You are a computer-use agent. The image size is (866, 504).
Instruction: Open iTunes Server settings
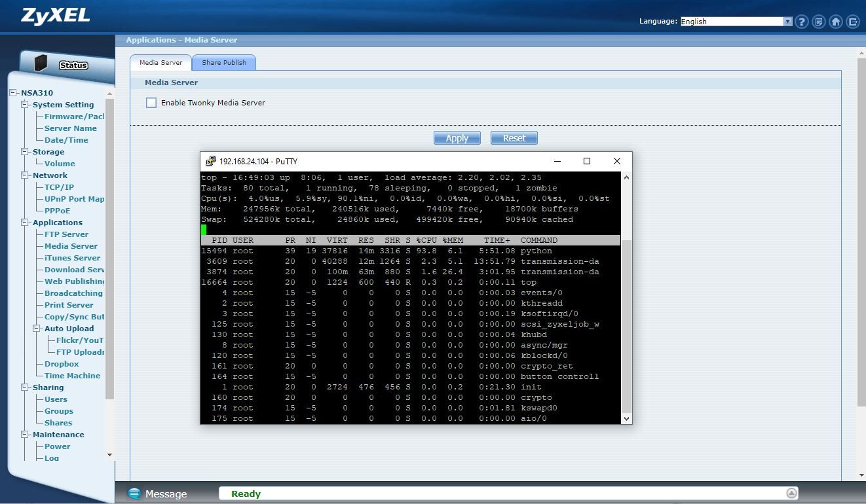click(72, 258)
